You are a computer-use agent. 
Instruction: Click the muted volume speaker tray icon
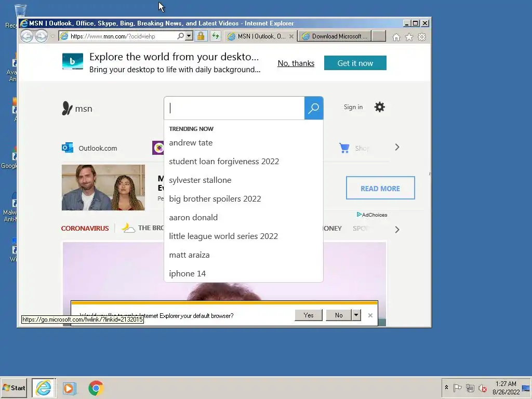(482, 388)
